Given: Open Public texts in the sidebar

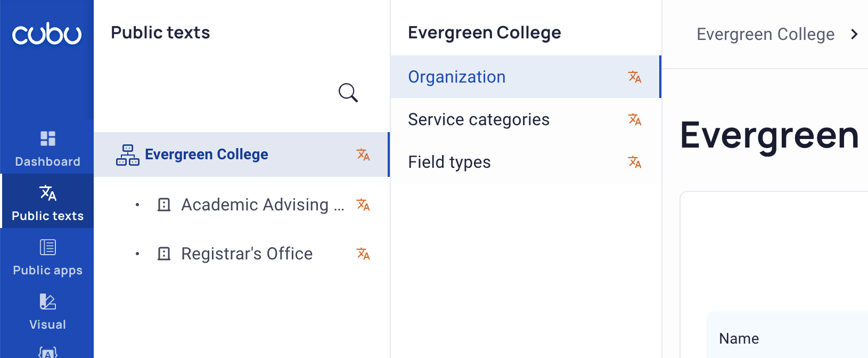Looking at the screenshot, I should coord(47,202).
